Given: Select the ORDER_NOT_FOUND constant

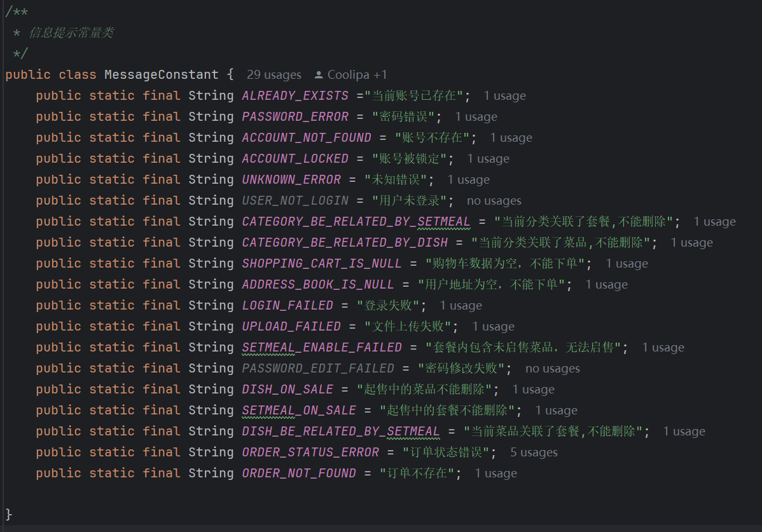Looking at the screenshot, I should point(299,473).
